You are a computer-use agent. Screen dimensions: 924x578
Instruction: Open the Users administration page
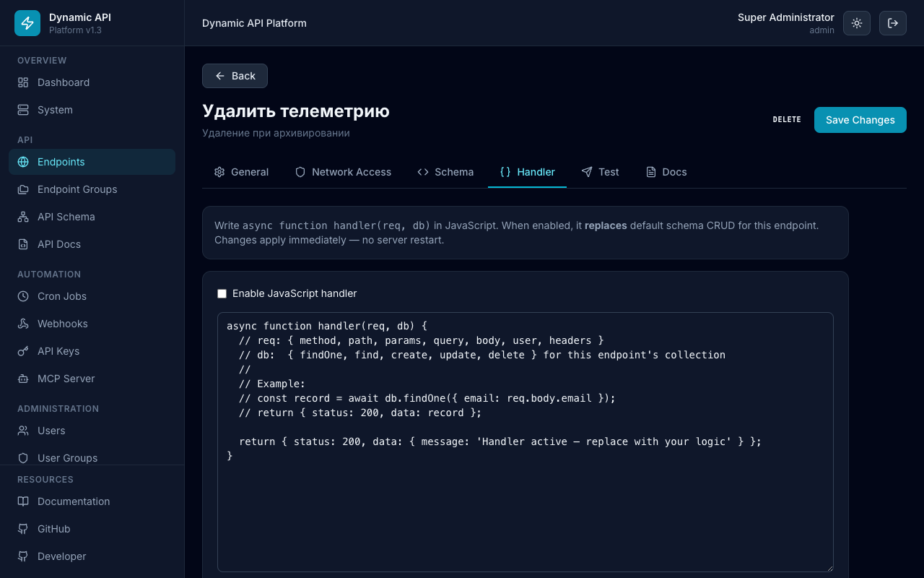[x=92, y=431]
